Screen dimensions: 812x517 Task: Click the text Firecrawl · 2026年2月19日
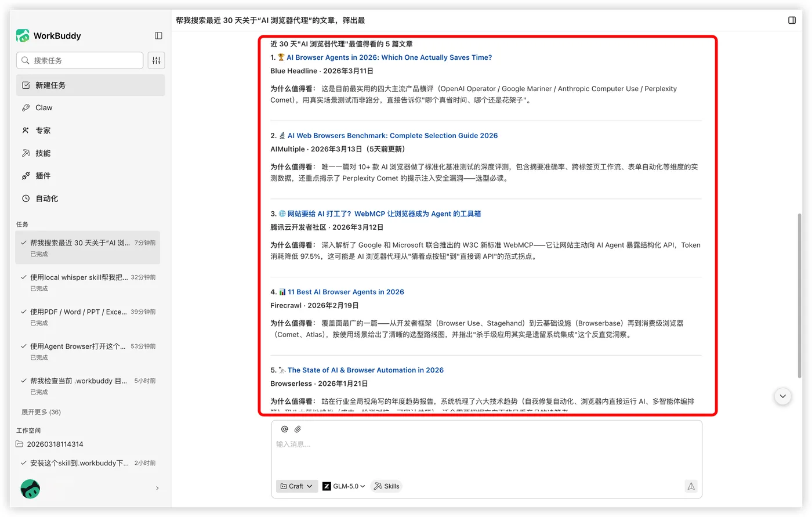pos(314,306)
